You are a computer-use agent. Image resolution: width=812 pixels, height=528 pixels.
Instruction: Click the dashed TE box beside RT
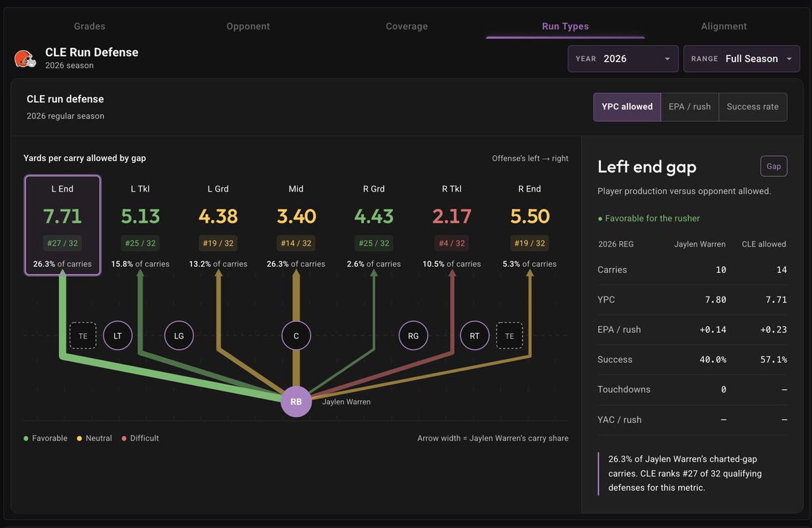(x=510, y=335)
